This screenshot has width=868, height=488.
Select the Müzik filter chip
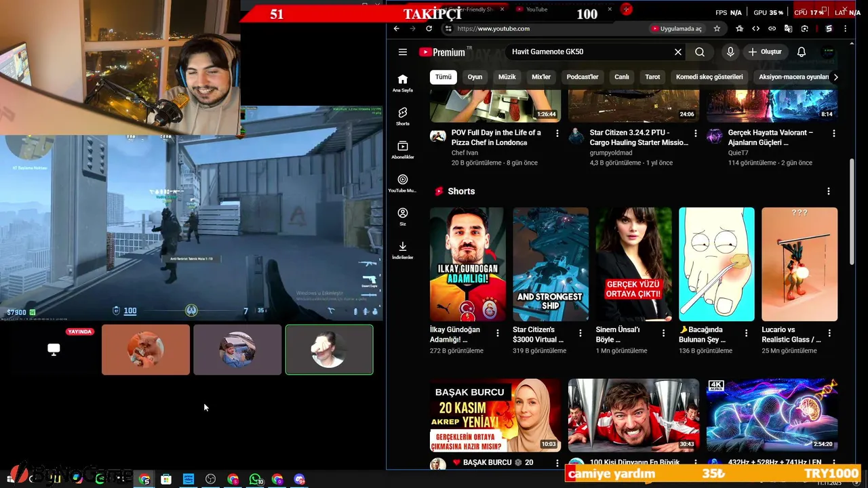click(x=507, y=77)
